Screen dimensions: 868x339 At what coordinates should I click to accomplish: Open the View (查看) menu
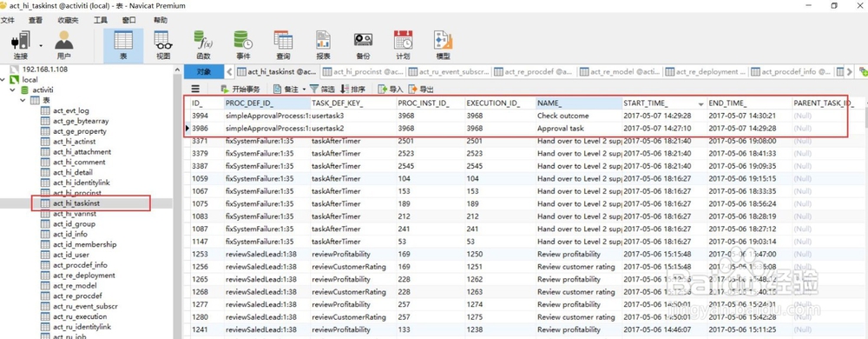coord(36,20)
